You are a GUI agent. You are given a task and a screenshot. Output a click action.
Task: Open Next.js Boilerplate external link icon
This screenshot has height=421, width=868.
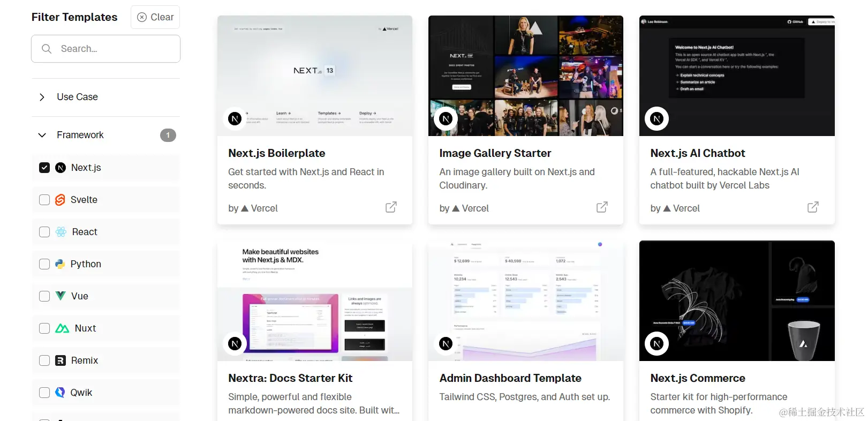[391, 207]
